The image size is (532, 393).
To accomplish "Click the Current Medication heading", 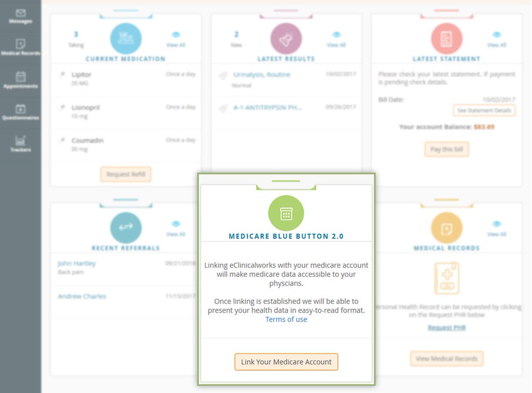I will (x=125, y=59).
